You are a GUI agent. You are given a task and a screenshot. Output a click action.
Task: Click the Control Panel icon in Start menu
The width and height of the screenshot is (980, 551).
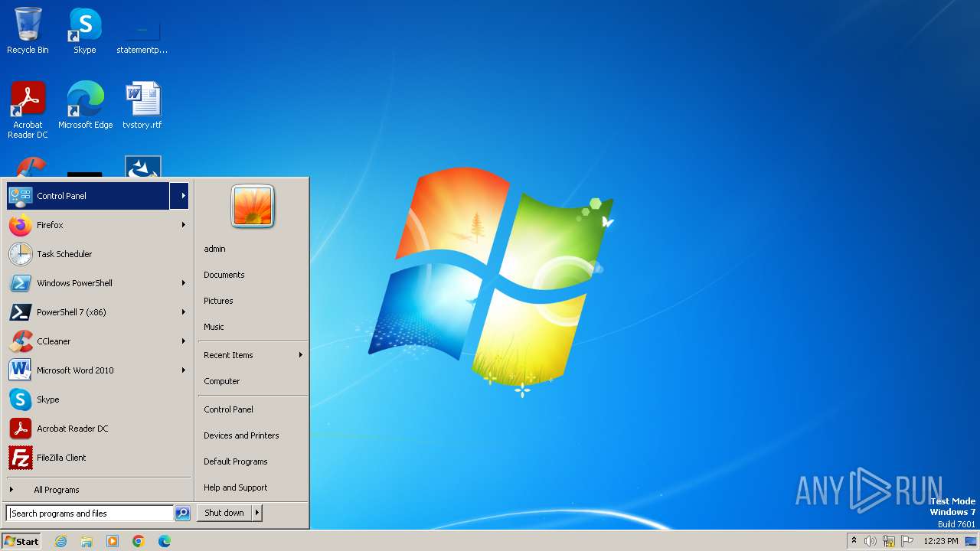(x=21, y=196)
